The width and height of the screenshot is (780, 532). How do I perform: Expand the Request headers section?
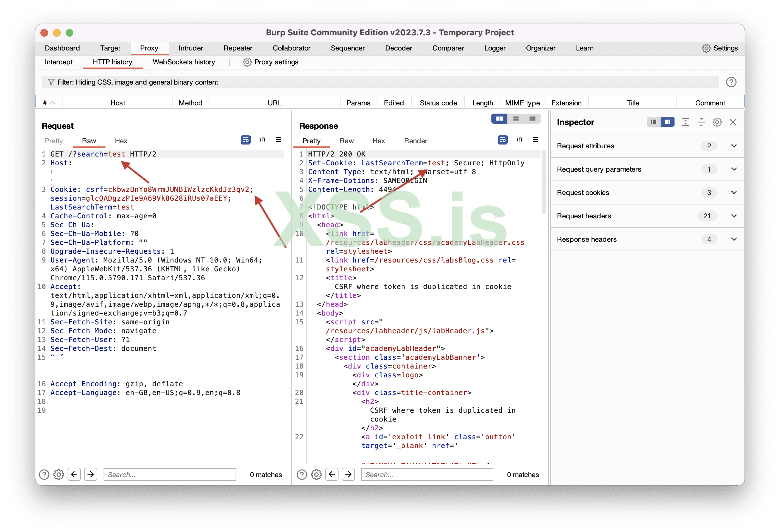[734, 216]
